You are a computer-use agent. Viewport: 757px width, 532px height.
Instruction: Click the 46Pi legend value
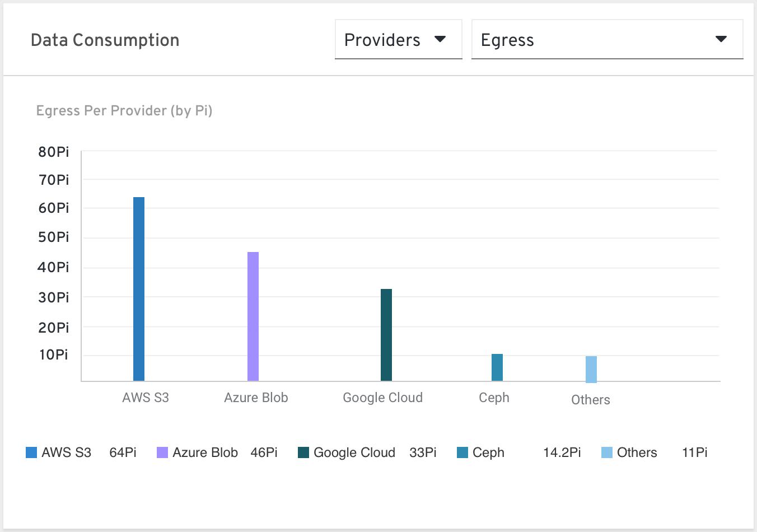click(264, 452)
